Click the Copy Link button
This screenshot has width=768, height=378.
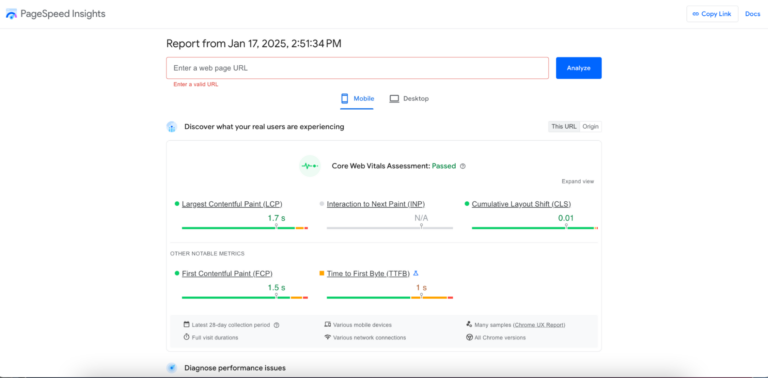point(712,14)
